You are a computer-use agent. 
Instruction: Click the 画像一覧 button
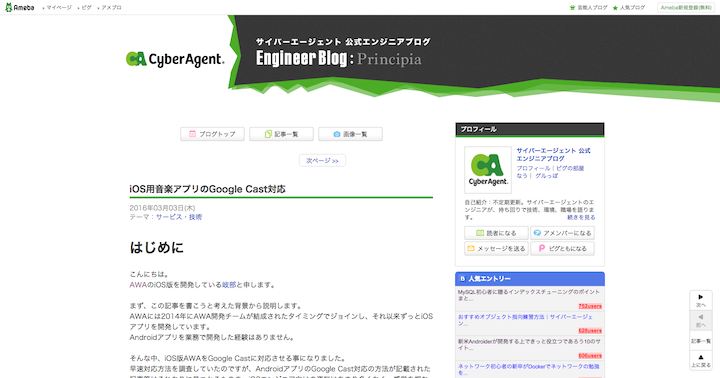350,134
